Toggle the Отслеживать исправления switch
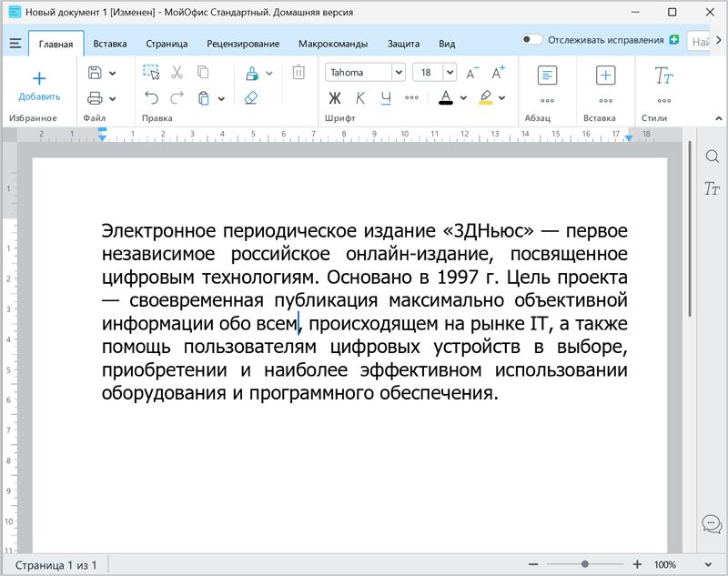This screenshot has width=728, height=576. [532, 40]
